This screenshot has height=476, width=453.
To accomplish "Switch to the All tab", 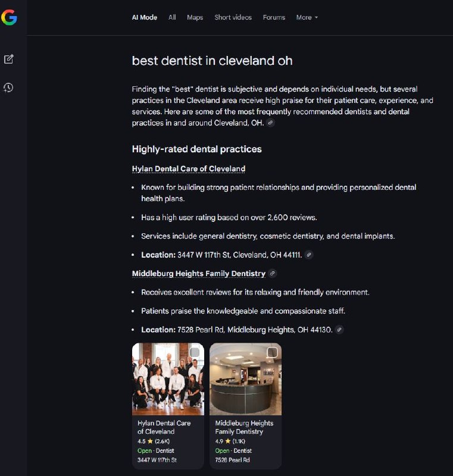I will 172,18.
